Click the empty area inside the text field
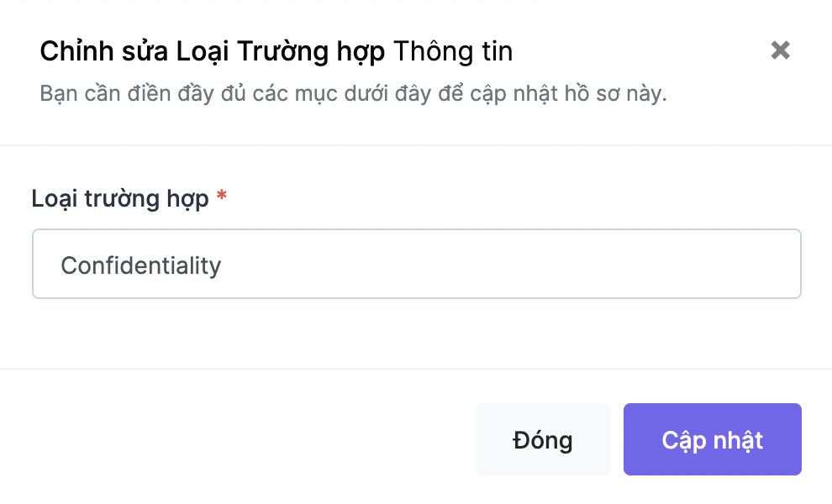Image resolution: width=832 pixels, height=504 pixels. (x=509, y=264)
